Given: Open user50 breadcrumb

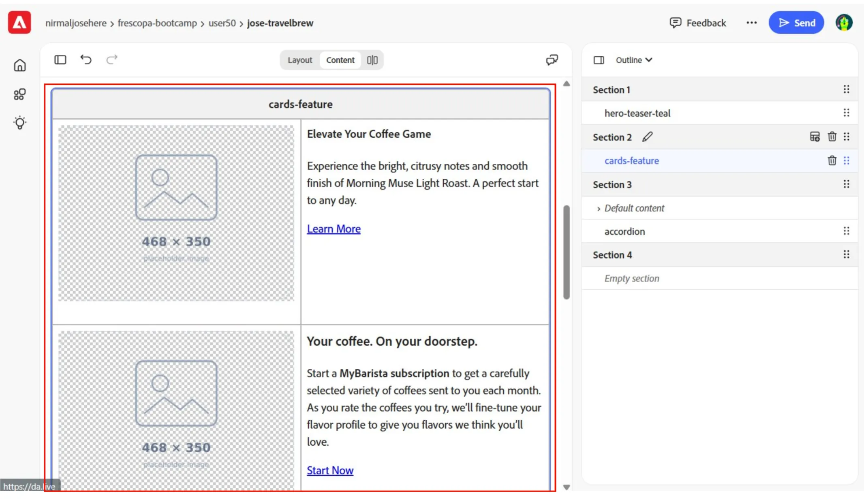Looking at the screenshot, I should (222, 23).
